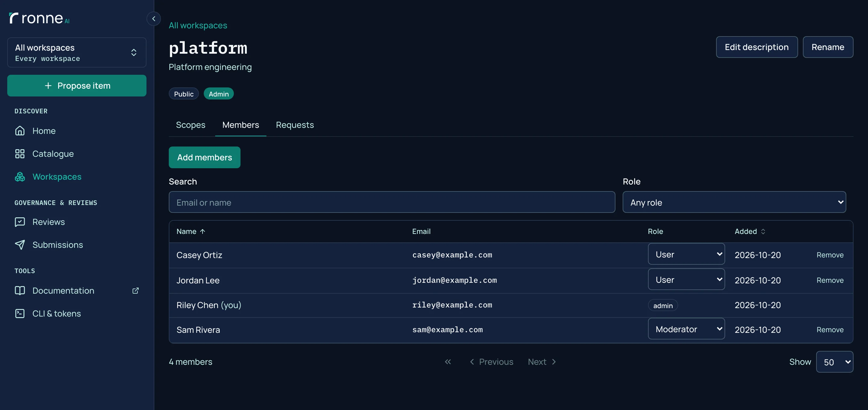Click the Workspaces cubes icon
Screen dimensions: 868x410
click(x=20, y=177)
